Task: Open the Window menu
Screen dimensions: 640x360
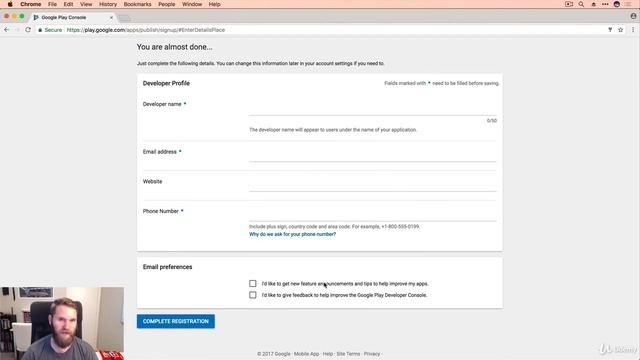Action: 192,4
